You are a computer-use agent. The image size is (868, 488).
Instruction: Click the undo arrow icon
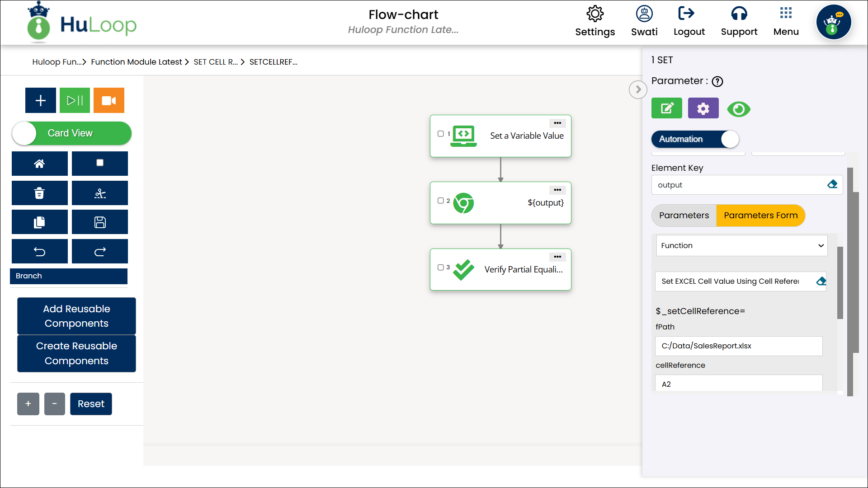[x=39, y=252]
